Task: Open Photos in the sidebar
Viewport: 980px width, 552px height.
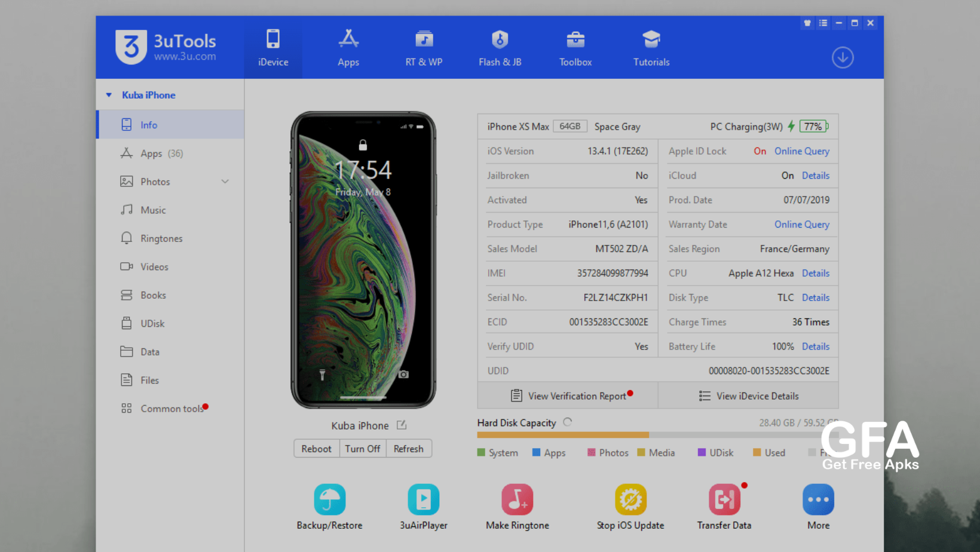Action: point(170,182)
